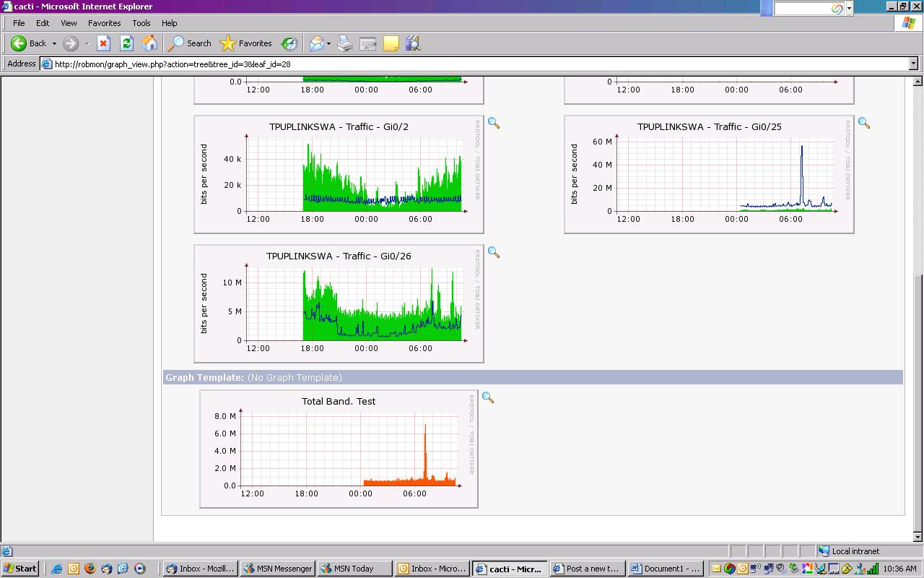
Task: Go back with the Back arrow button
Action: tap(29, 43)
